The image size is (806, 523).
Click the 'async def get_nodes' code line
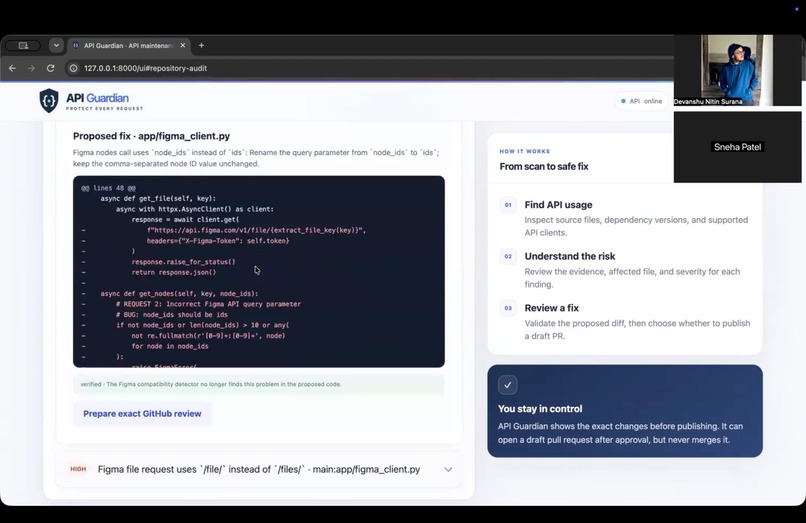[179, 294]
